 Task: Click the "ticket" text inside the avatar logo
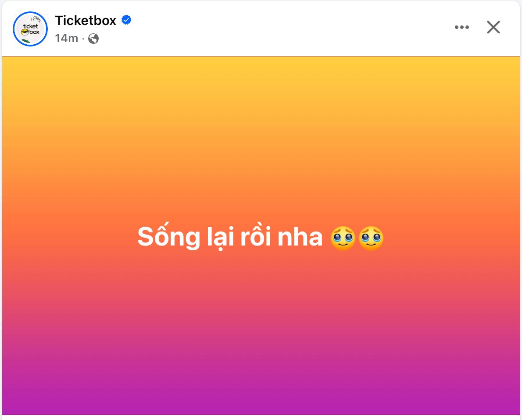click(x=30, y=26)
